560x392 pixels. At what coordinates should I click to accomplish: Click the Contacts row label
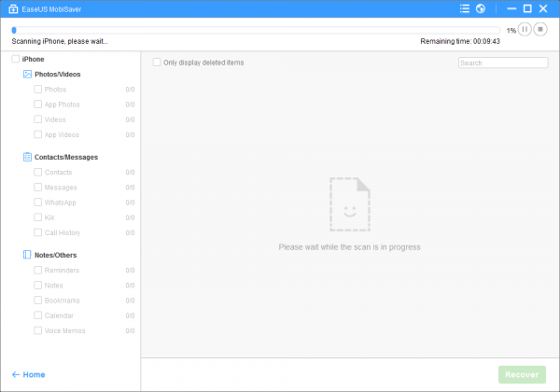[58, 172]
